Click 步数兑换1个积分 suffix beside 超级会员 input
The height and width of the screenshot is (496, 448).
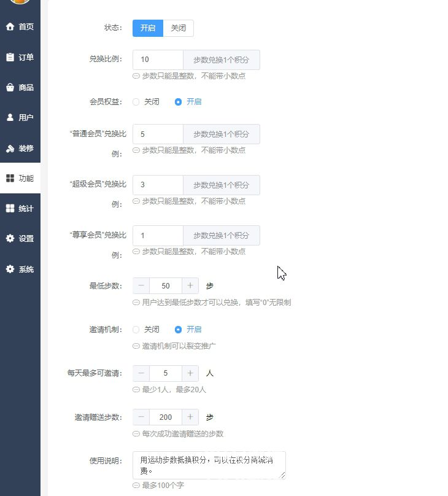[222, 185]
